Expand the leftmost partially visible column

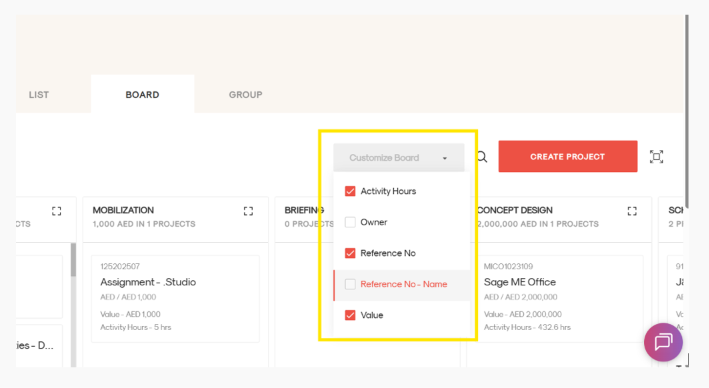click(x=57, y=211)
